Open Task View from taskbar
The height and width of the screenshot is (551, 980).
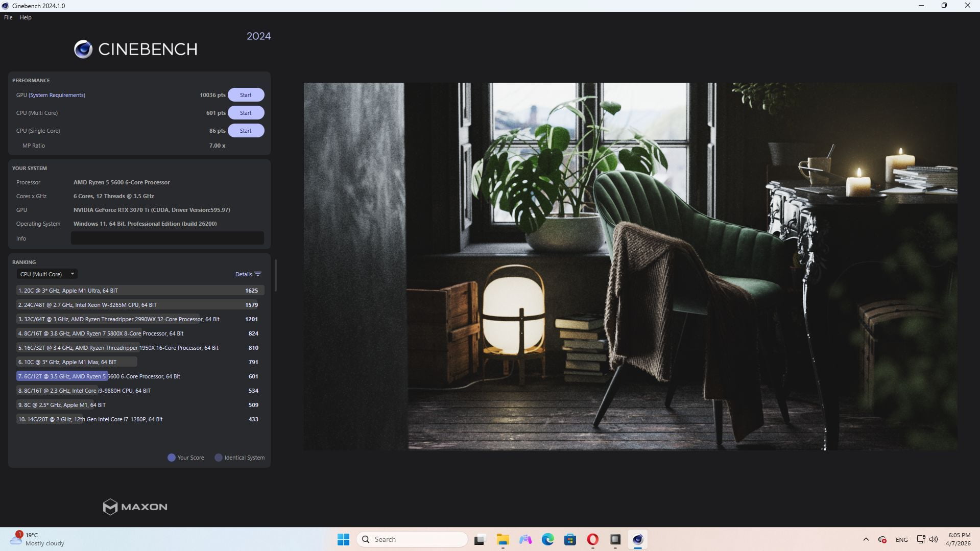pos(479,539)
